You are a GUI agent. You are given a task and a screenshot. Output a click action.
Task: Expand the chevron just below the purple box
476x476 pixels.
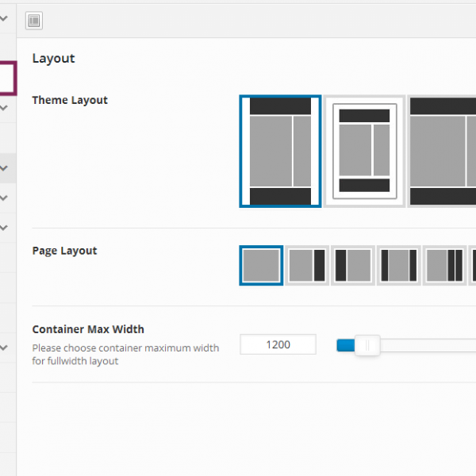pos(4,107)
